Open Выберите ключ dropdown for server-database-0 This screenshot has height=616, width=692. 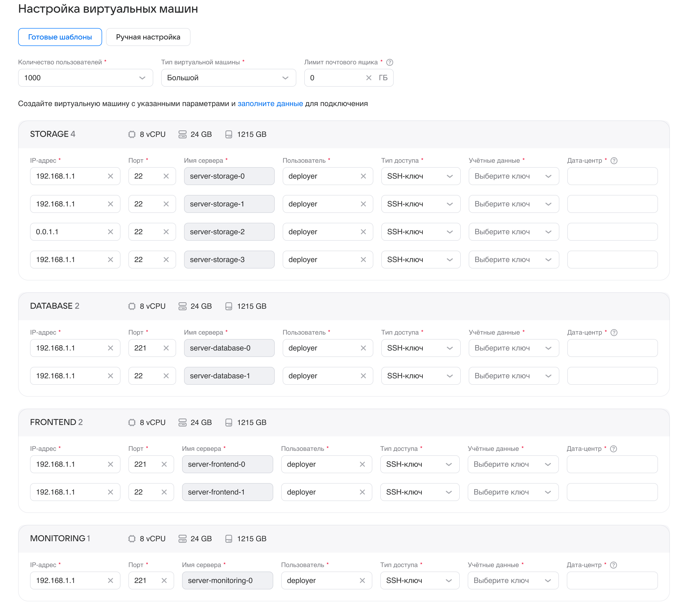(514, 348)
